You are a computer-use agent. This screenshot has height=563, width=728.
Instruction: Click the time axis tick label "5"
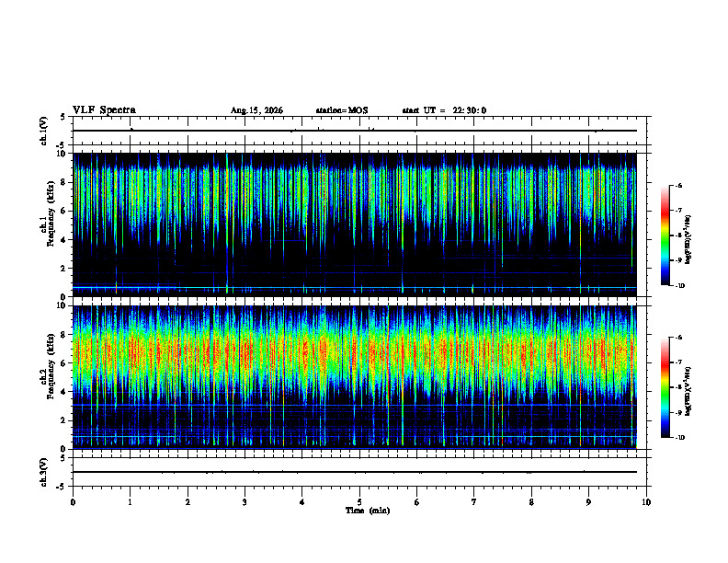tap(359, 502)
